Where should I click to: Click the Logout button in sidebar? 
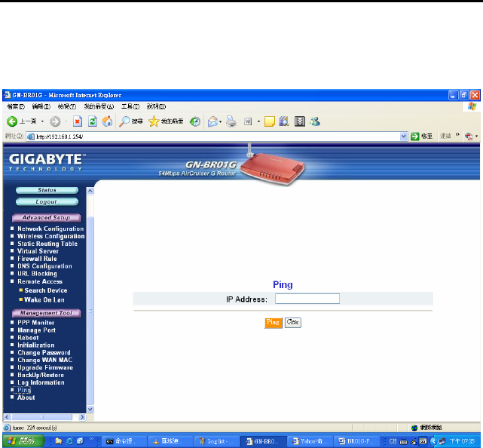click(x=47, y=202)
